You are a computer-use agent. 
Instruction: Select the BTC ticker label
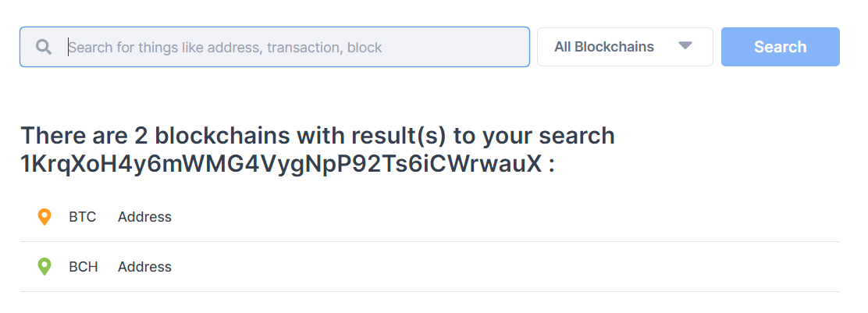pos(83,217)
